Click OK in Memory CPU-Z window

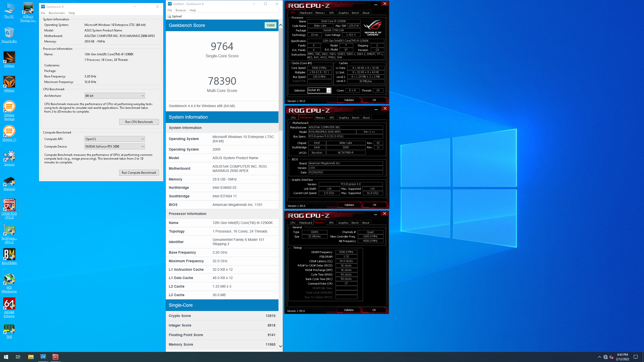click(374, 310)
